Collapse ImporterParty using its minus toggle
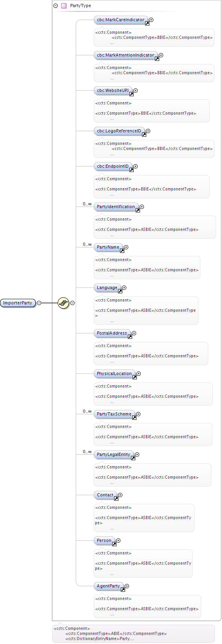 (39, 303)
